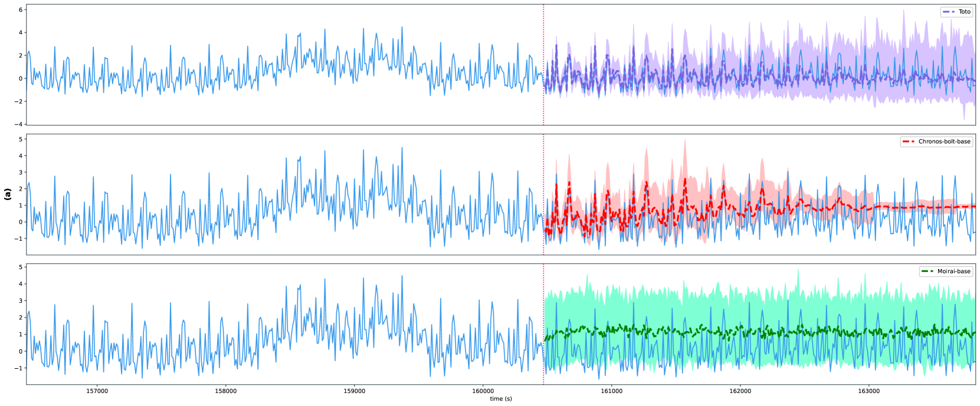980x406 pixels.
Task: Click the y-axis tick −4 in top panel
Action: [18, 125]
